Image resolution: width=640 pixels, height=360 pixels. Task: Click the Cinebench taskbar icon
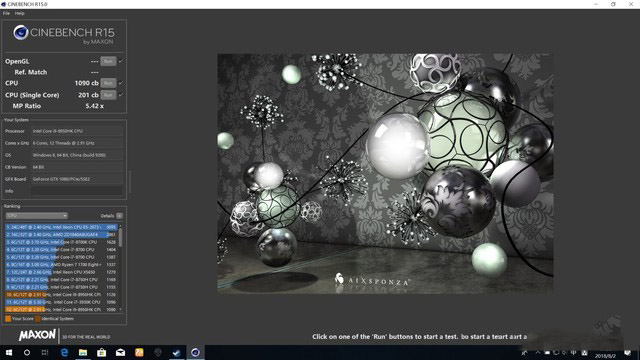coord(196,353)
